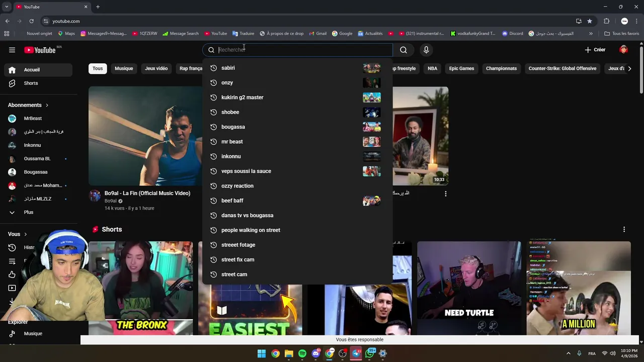Image resolution: width=644 pixels, height=362 pixels.
Task: Start voice search with microphone icon
Action: click(426, 50)
